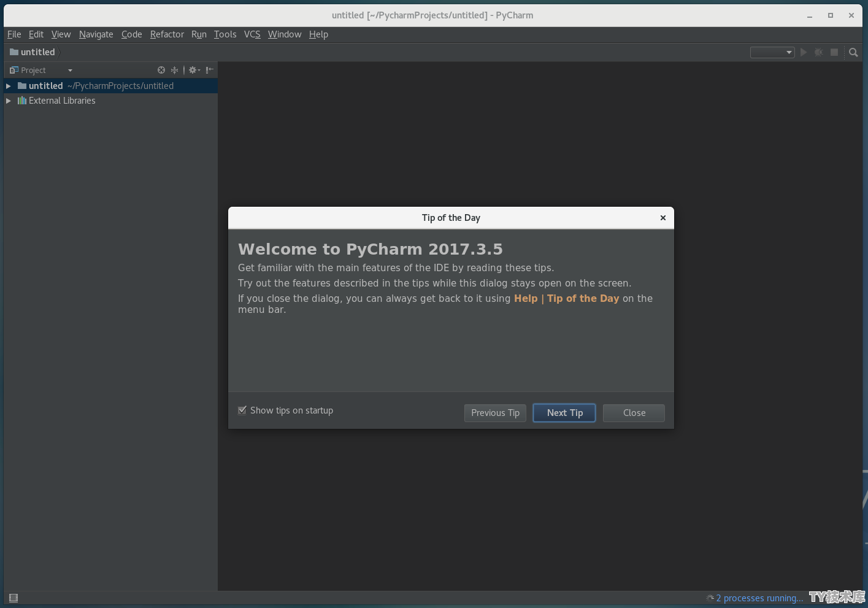
Task: Expand the untitled project tree node
Action: pos(9,86)
